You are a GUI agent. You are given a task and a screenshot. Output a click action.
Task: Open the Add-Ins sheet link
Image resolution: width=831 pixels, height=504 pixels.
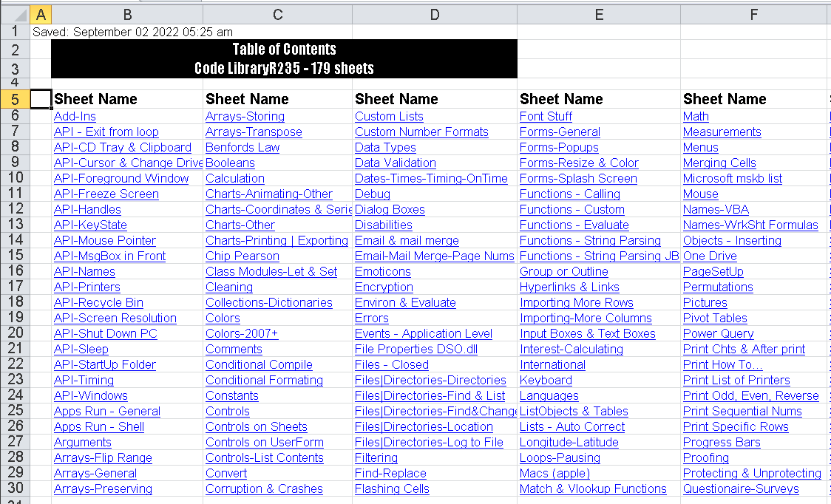pyautogui.click(x=75, y=117)
